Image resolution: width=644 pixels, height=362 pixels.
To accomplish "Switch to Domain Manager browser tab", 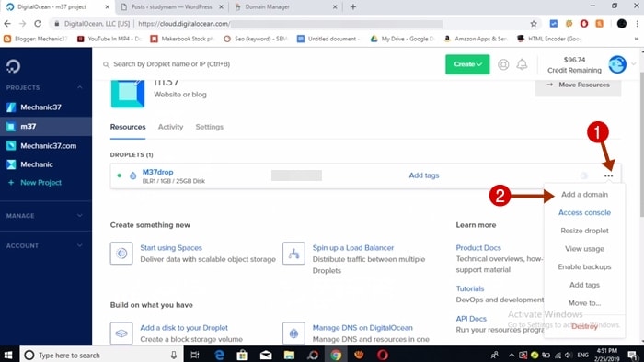I will 285,6.
